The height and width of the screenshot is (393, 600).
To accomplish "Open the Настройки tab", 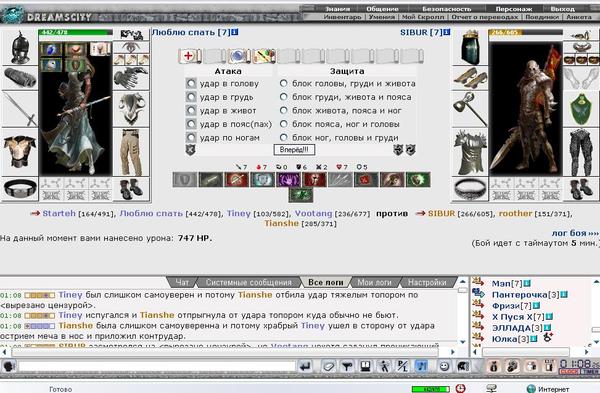I will pyautogui.click(x=427, y=282).
